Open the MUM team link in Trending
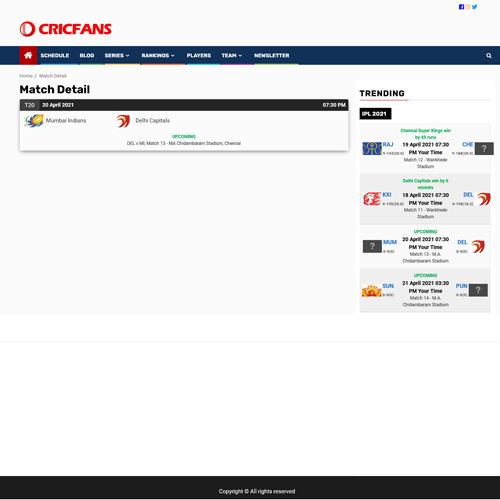Screen dimensions: 500x500 390,242
